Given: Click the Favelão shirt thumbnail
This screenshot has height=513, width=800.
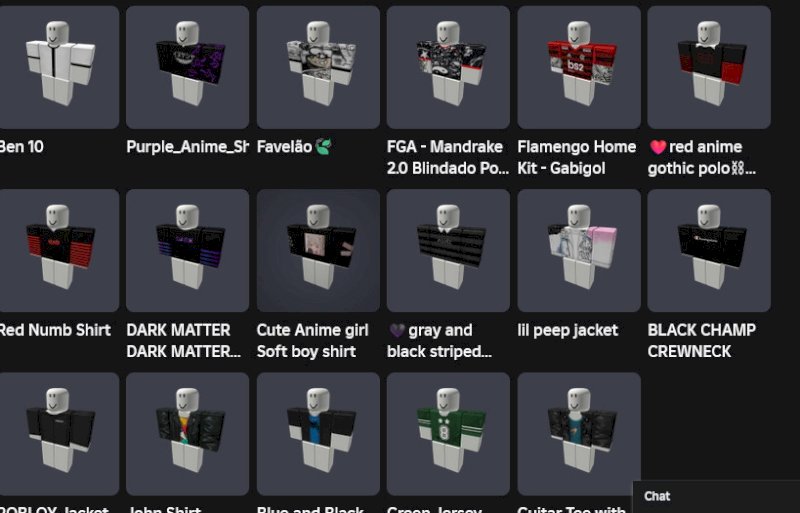Looking at the screenshot, I should [318, 67].
